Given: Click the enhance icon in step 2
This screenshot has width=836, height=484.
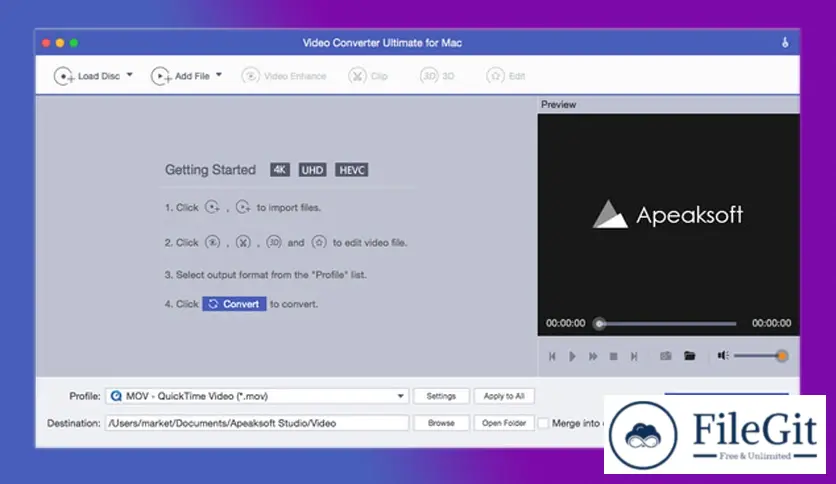Looking at the screenshot, I should 213,243.
